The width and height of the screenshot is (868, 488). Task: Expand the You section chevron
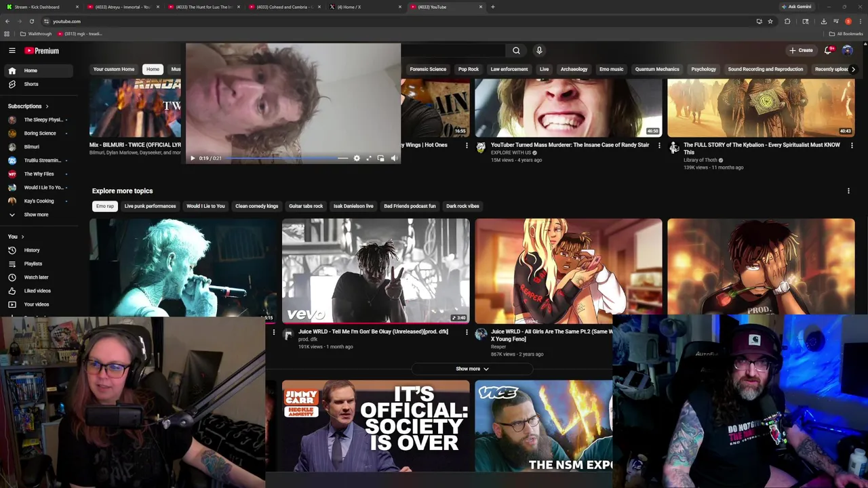click(22, 237)
